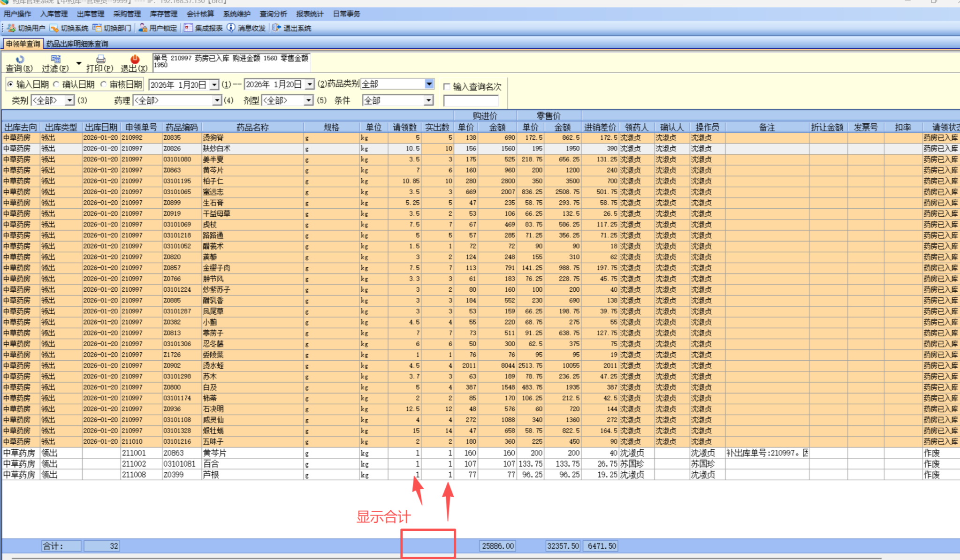This screenshot has width=960, height=560.
Task: Click 切换用户 toolbar icon
Action: pos(12,28)
